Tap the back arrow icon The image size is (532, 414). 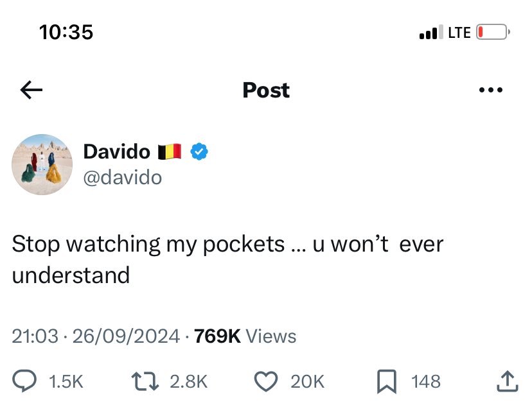tap(31, 90)
